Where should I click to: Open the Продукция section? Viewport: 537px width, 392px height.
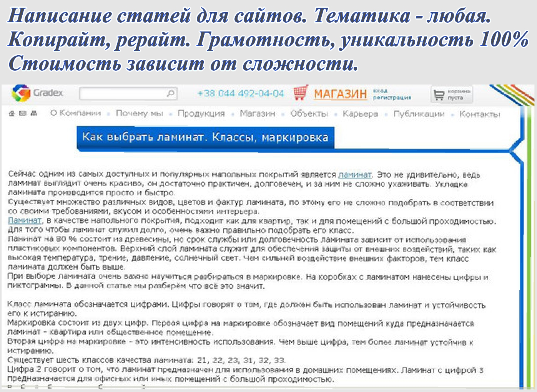point(201,113)
